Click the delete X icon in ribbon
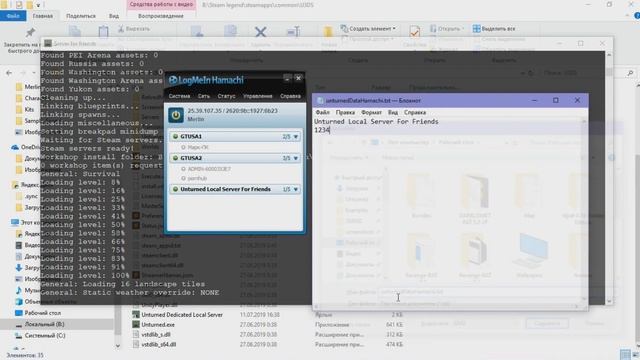640x360 pixels. click(x=260, y=32)
